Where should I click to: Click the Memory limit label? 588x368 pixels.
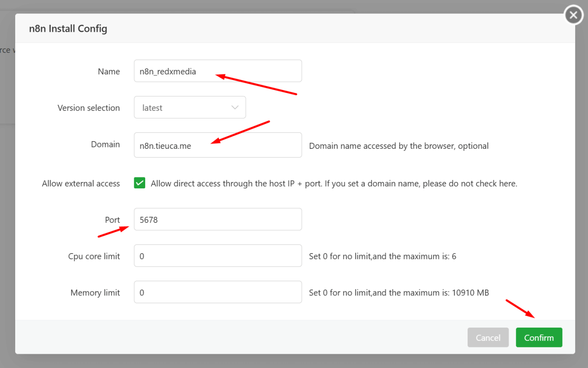95,293
